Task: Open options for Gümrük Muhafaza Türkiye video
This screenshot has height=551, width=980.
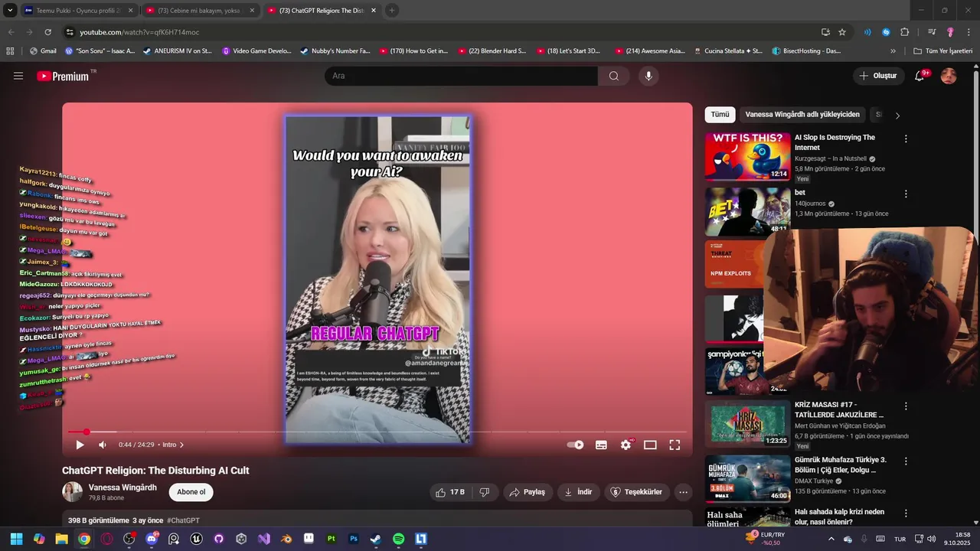Action: tap(906, 461)
